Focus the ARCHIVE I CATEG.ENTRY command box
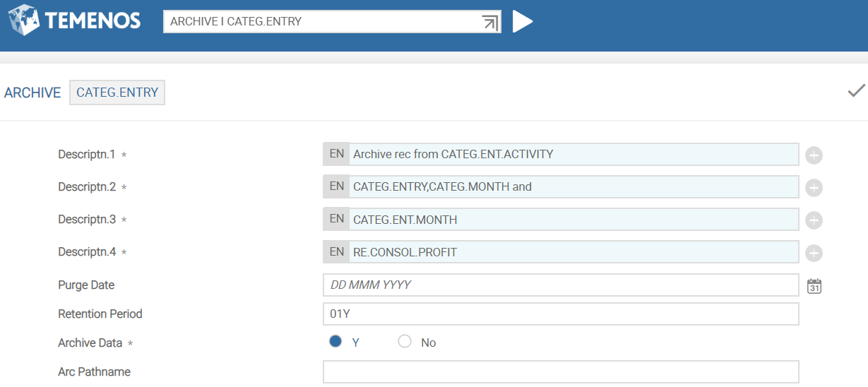Screen dimensions: 868x387 click(x=321, y=22)
